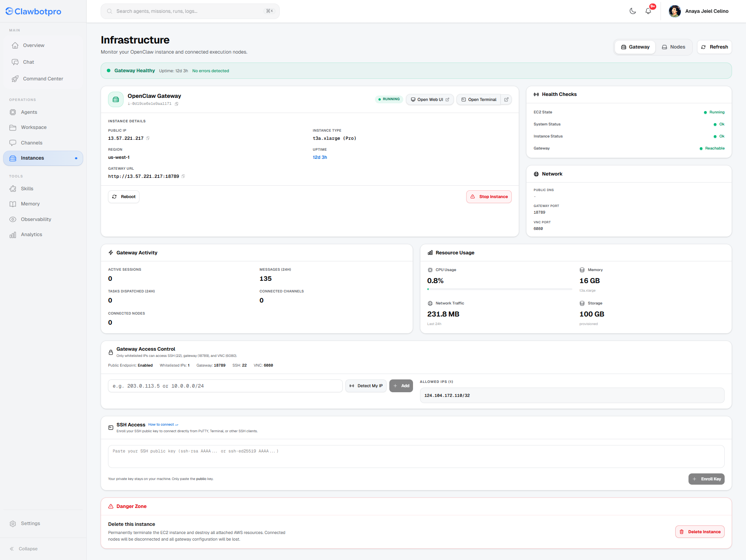Switch to the Gateway view

point(635,47)
